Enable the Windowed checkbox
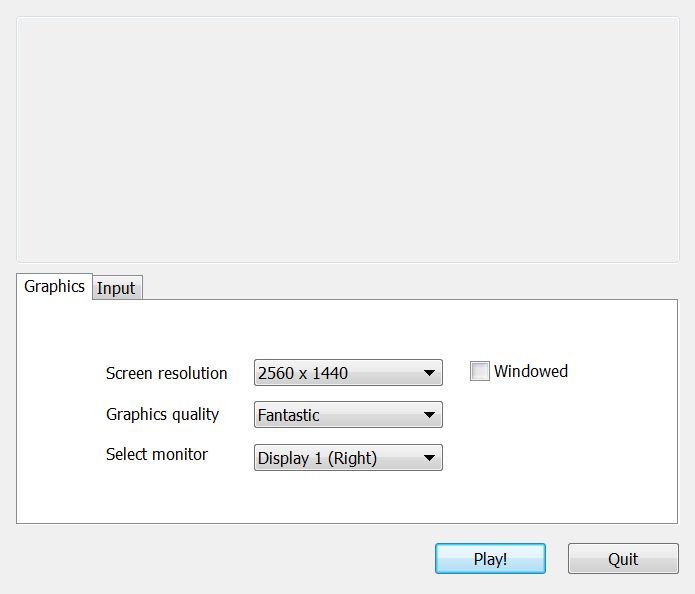 [x=480, y=372]
